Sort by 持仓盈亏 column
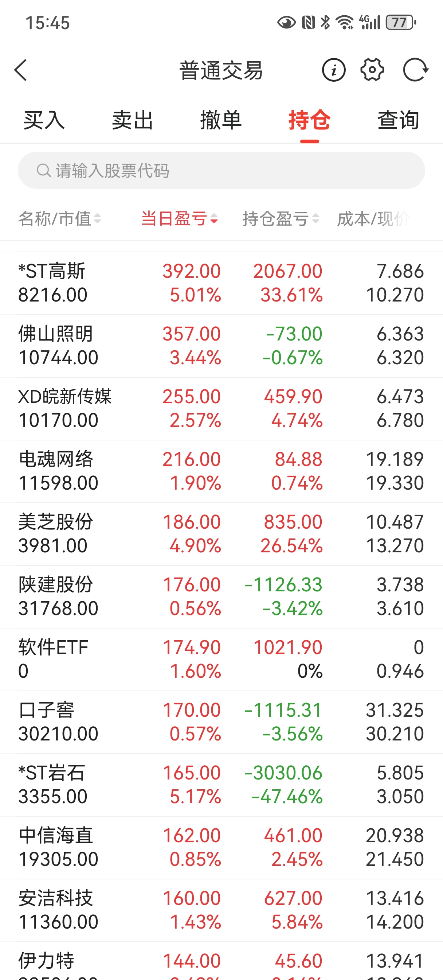Screen dimensions: 443x980 [281, 219]
